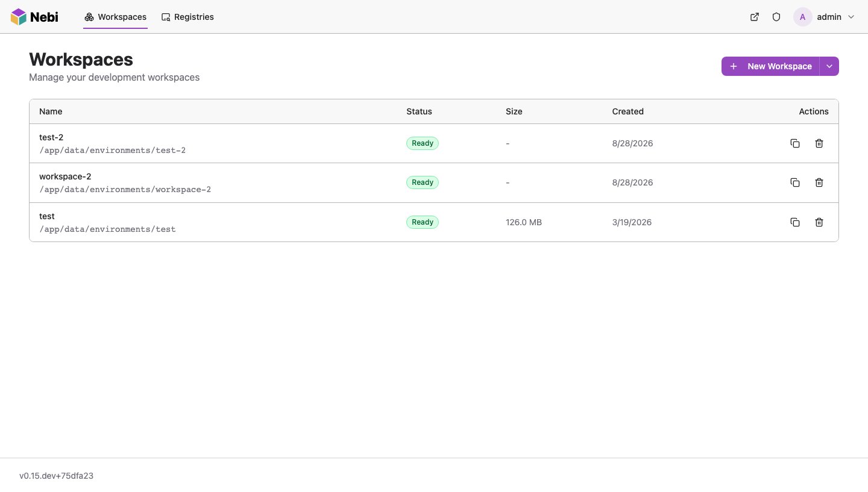Click trash icon for test workspace

click(x=819, y=222)
